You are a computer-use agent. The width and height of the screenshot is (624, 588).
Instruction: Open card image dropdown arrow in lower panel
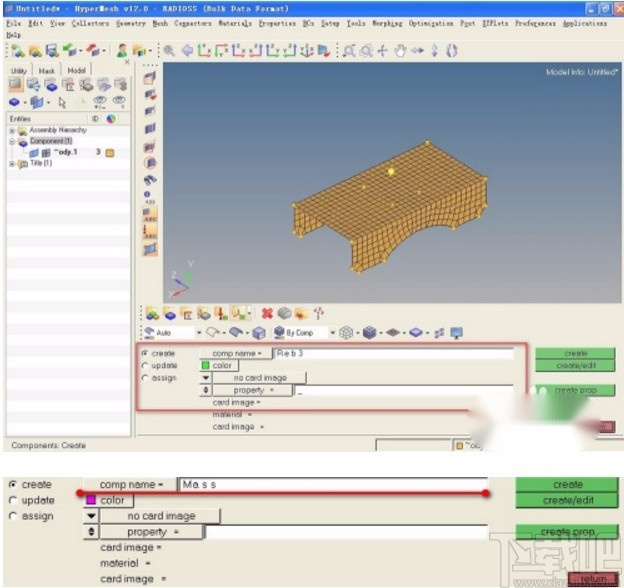coord(91,516)
